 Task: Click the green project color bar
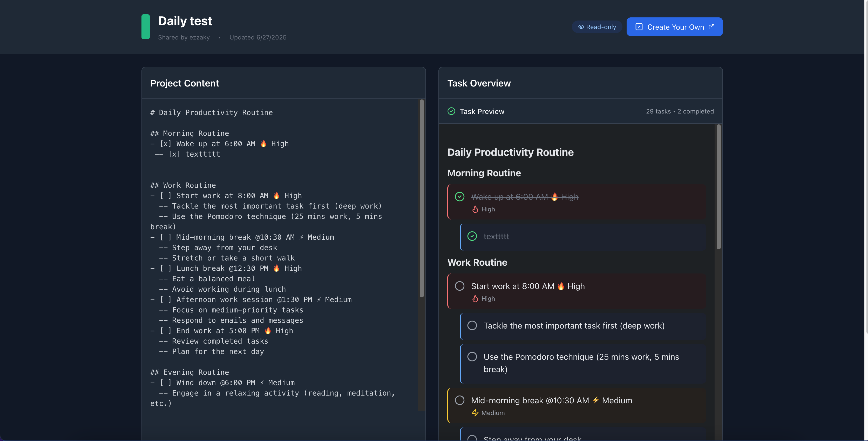point(145,27)
